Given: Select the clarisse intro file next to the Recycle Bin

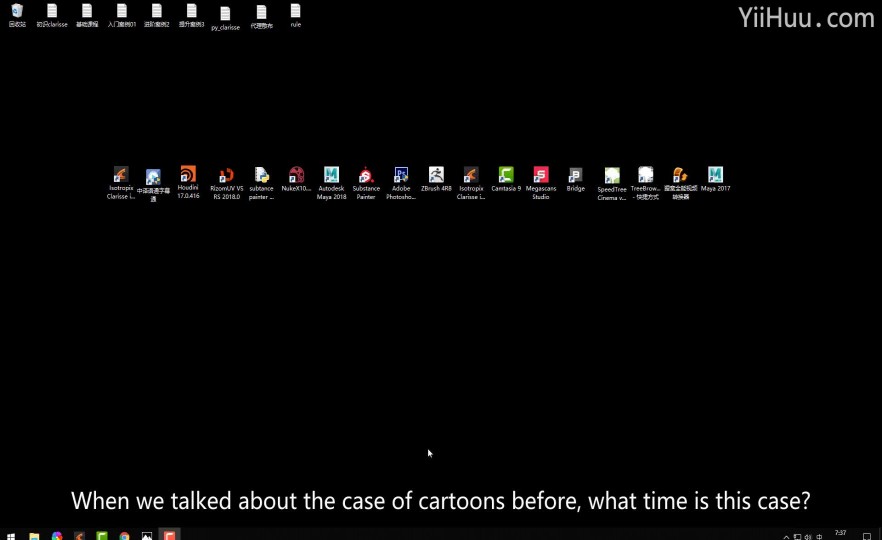Looking at the screenshot, I should pos(52,15).
